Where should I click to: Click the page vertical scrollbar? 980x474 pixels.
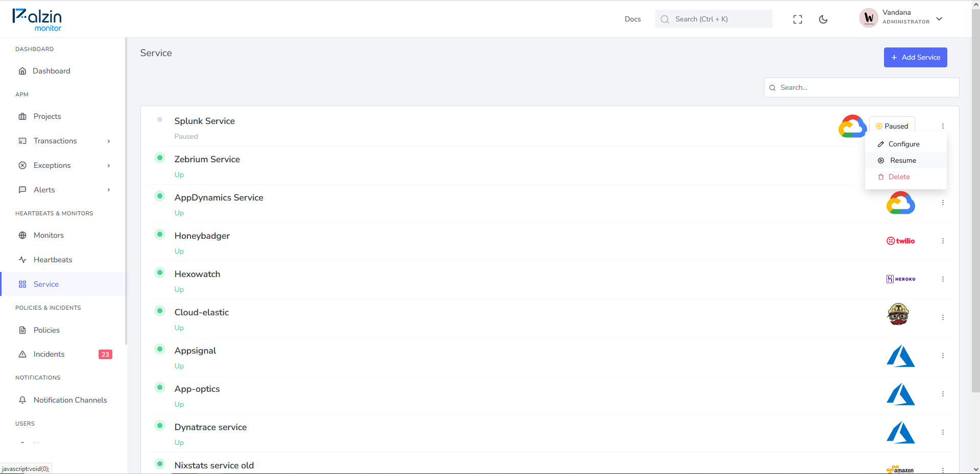(x=975, y=200)
